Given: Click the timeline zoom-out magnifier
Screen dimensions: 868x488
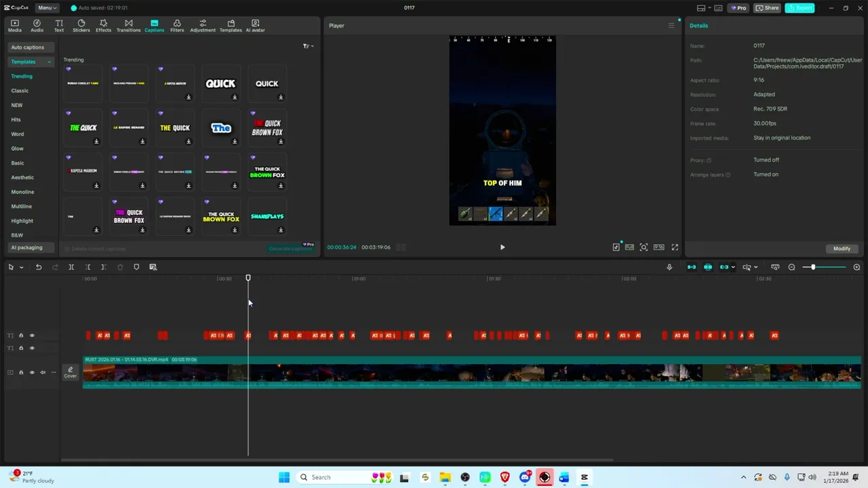Looking at the screenshot, I should coord(791,267).
